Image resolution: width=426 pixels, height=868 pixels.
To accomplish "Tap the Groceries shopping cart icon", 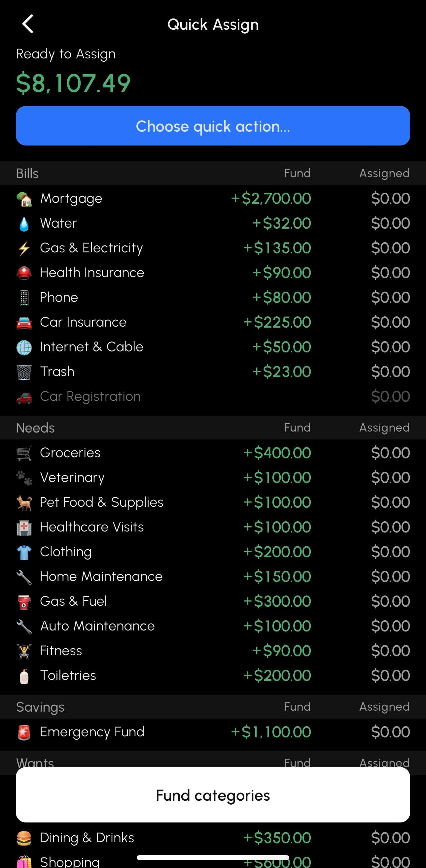I will point(24,453).
